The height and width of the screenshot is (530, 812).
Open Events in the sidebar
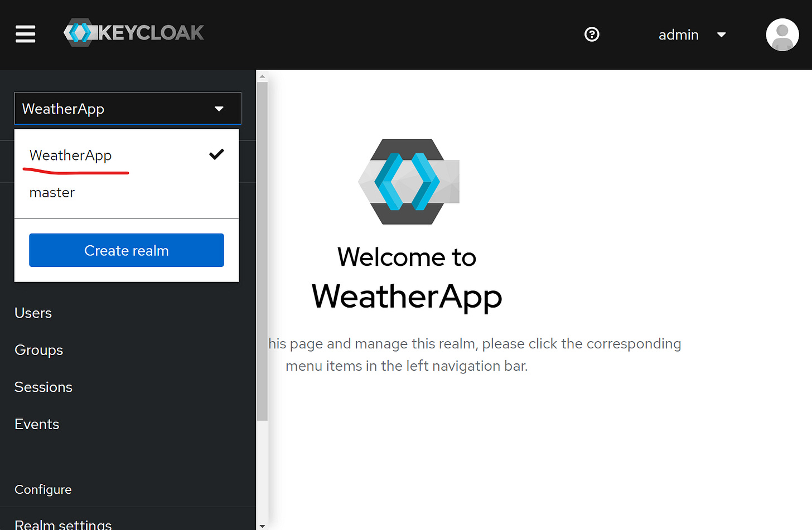[x=37, y=424]
